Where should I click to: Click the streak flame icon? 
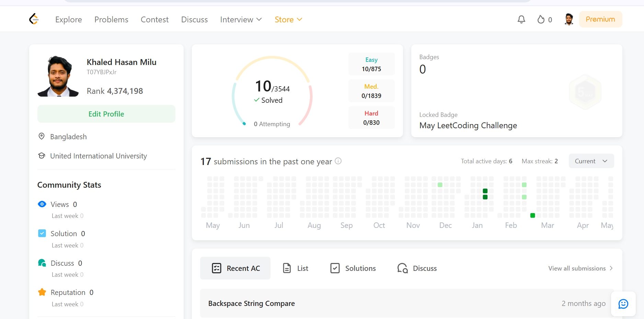tap(541, 20)
